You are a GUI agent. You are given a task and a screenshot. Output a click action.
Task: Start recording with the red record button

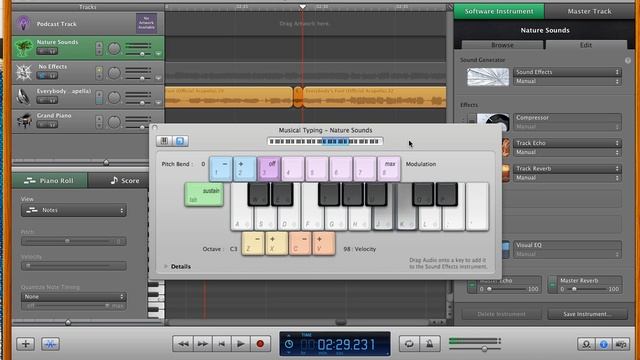(x=260, y=344)
